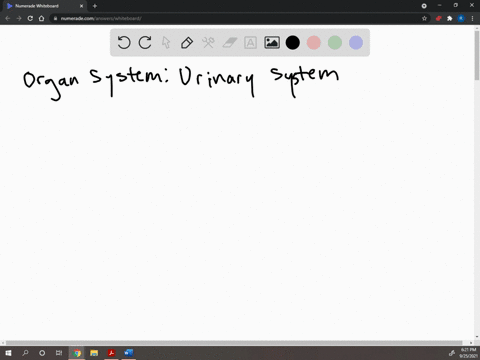Select the pointer selection tool

(166, 43)
